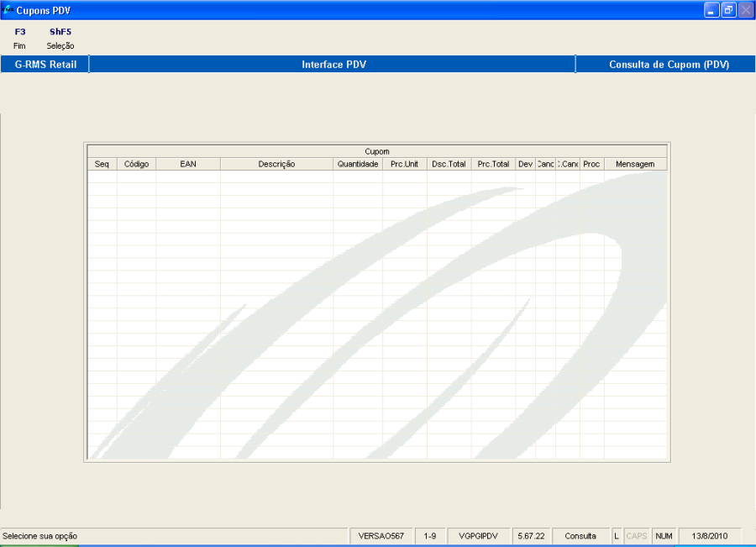Click the G-RMS Retail banner label
This screenshot has width=756, height=547.
point(45,65)
